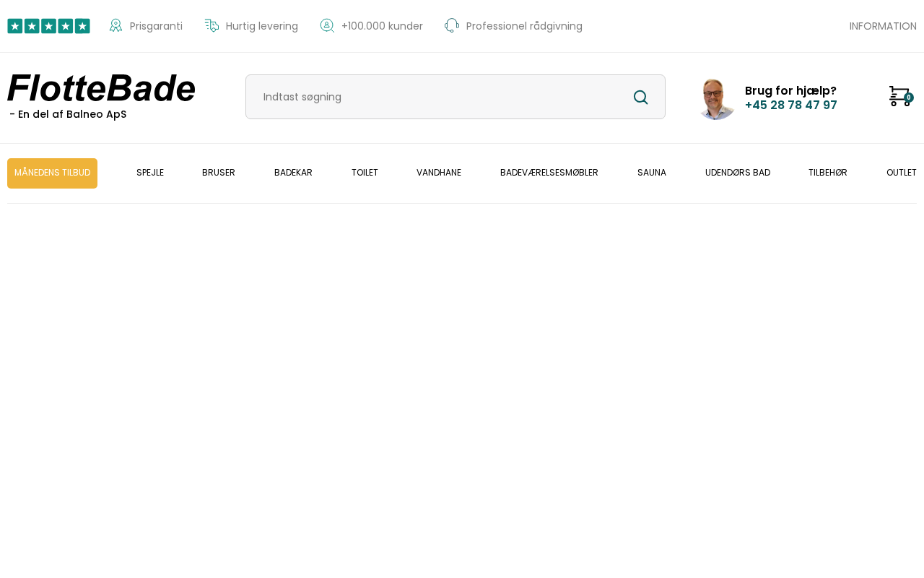Open the shopping cart

click(x=901, y=96)
